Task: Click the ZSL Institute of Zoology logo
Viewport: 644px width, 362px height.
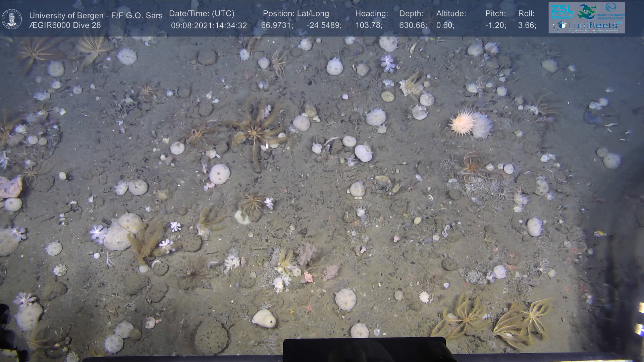Action: tap(562, 12)
